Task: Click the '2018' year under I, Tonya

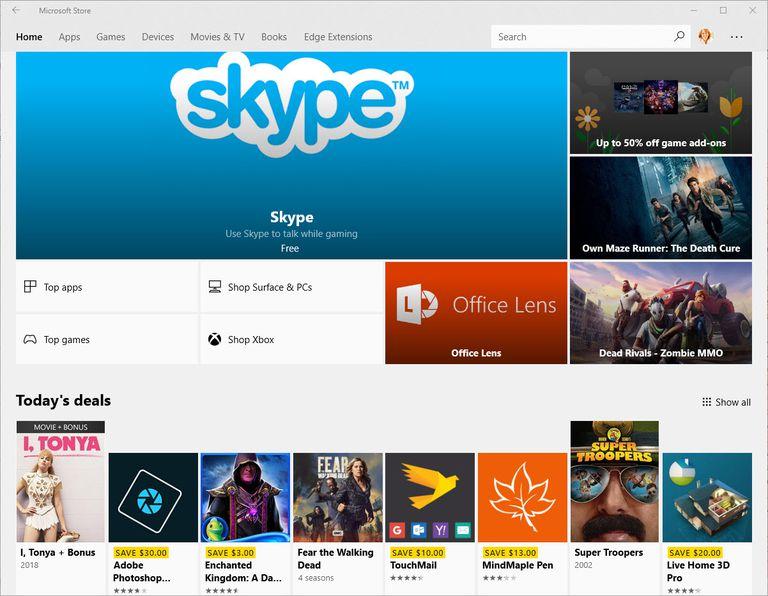Action: 29,565
